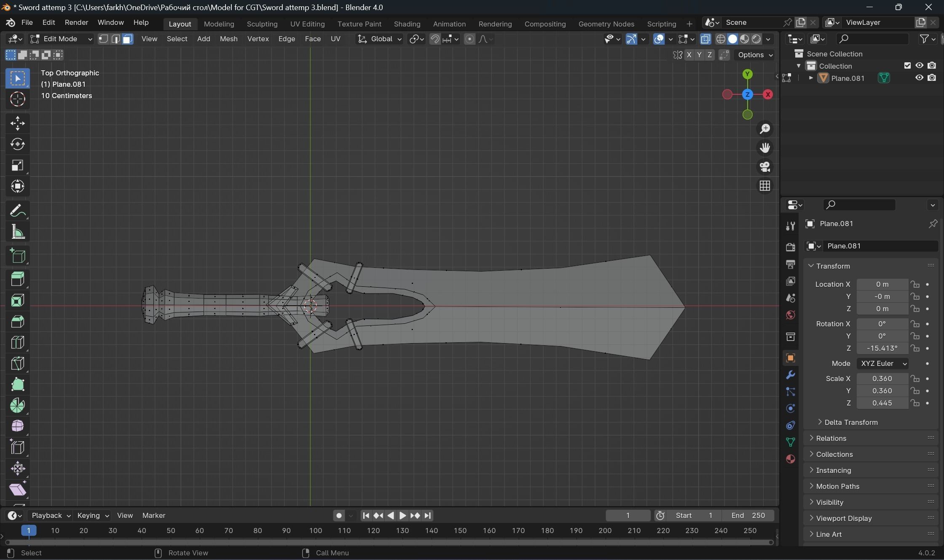Select the Transform tool

pos(17,186)
